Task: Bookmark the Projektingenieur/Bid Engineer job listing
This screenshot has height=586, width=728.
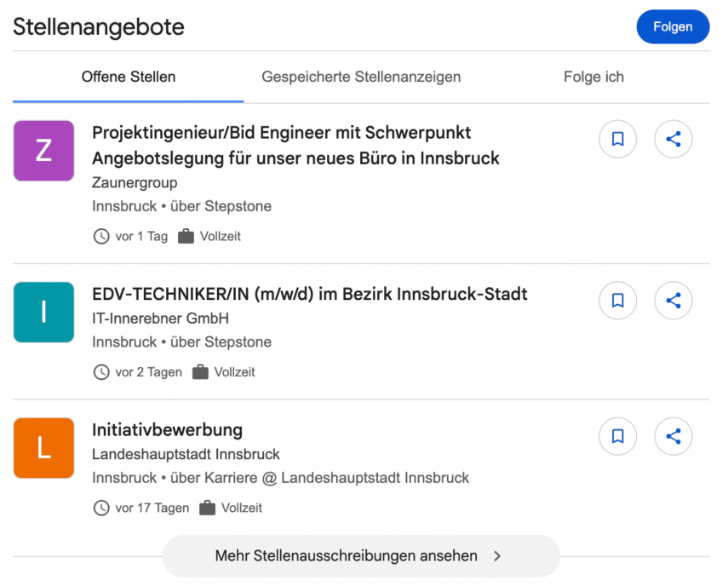Action: (617, 139)
